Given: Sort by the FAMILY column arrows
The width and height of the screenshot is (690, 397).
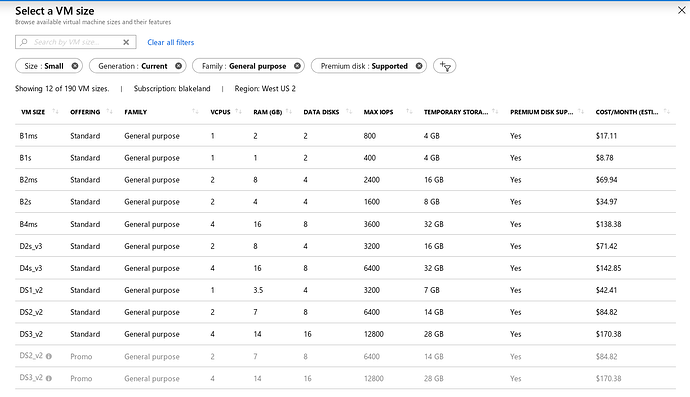Looking at the screenshot, I should 195,111.
